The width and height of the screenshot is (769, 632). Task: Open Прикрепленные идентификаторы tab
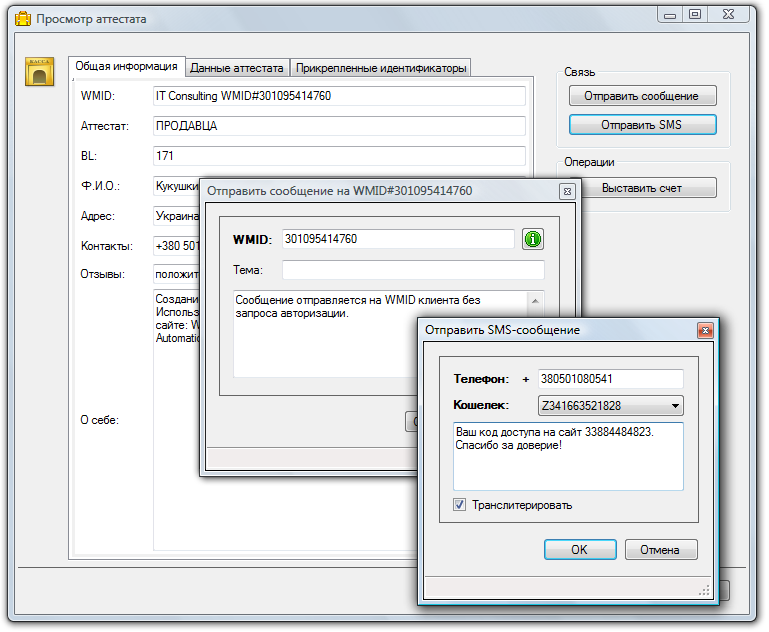381,68
